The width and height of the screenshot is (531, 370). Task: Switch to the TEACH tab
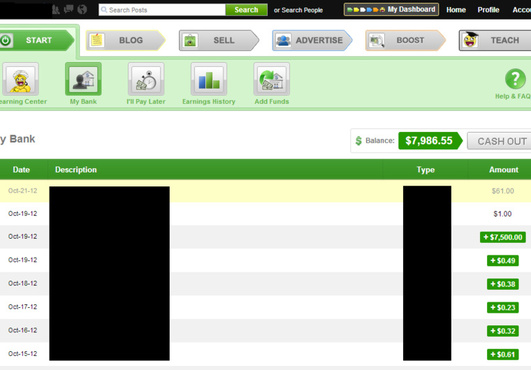pyautogui.click(x=495, y=40)
